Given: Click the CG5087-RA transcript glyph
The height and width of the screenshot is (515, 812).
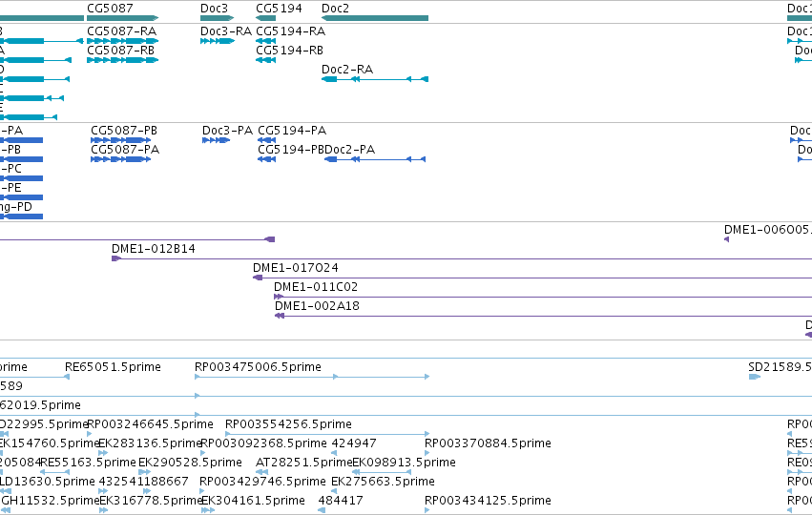Looking at the screenshot, I should coord(123,41).
